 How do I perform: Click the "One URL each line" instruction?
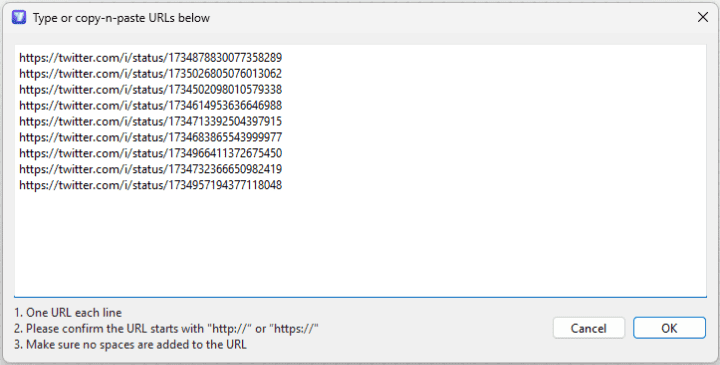[68, 313]
